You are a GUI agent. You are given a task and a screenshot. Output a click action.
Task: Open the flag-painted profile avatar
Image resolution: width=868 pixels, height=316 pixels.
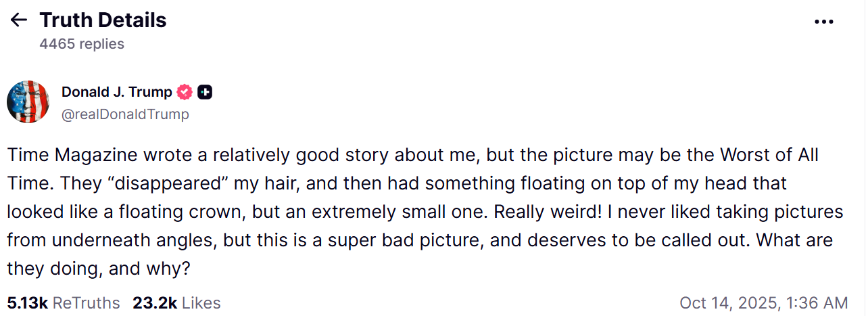[28, 102]
